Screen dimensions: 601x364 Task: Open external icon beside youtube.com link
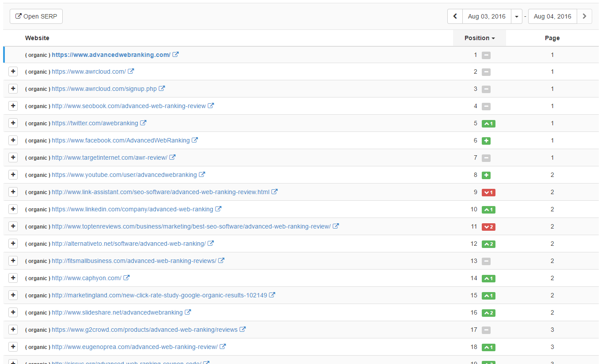click(x=202, y=174)
